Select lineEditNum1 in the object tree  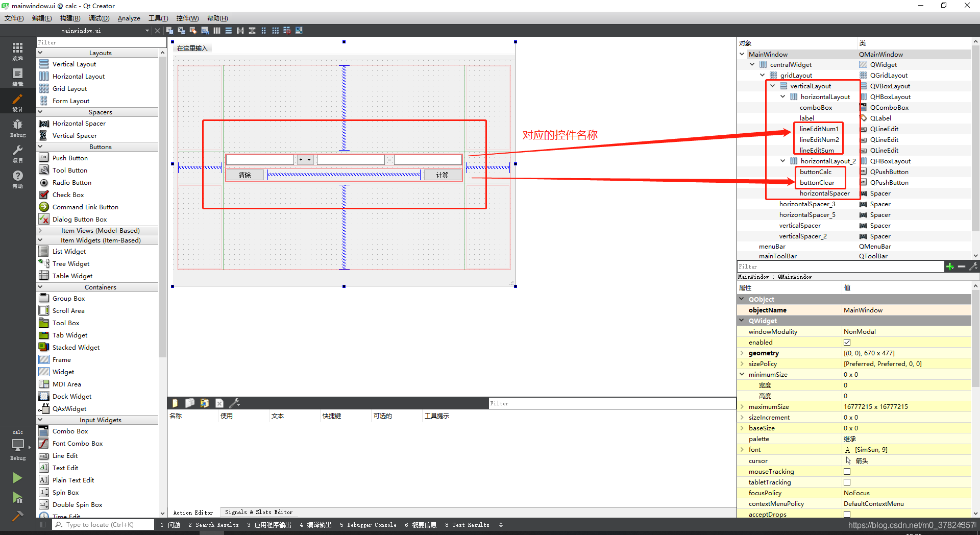point(819,129)
